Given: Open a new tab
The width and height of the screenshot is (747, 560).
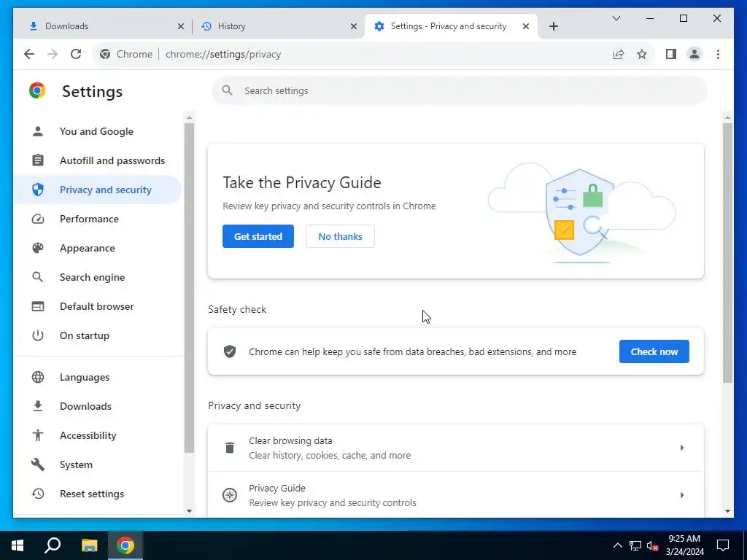Looking at the screenshot, I should pyautogui.click(x=554, y=27).
